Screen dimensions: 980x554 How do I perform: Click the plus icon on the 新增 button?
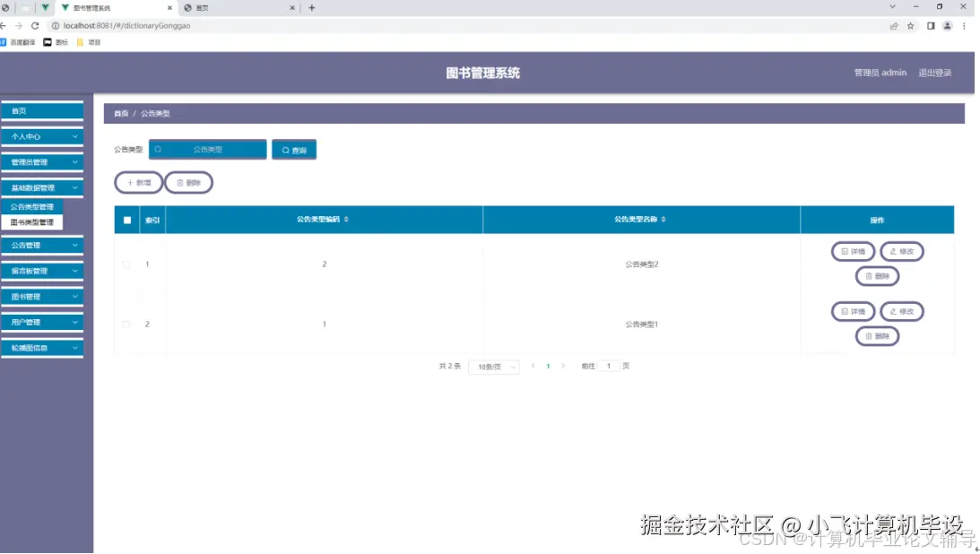point(129,182)
